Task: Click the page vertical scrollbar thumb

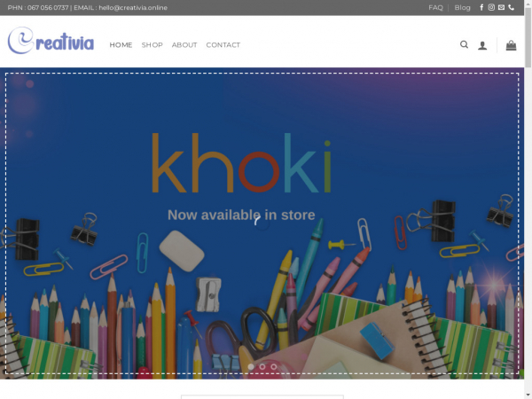Action: pos(528,37)
